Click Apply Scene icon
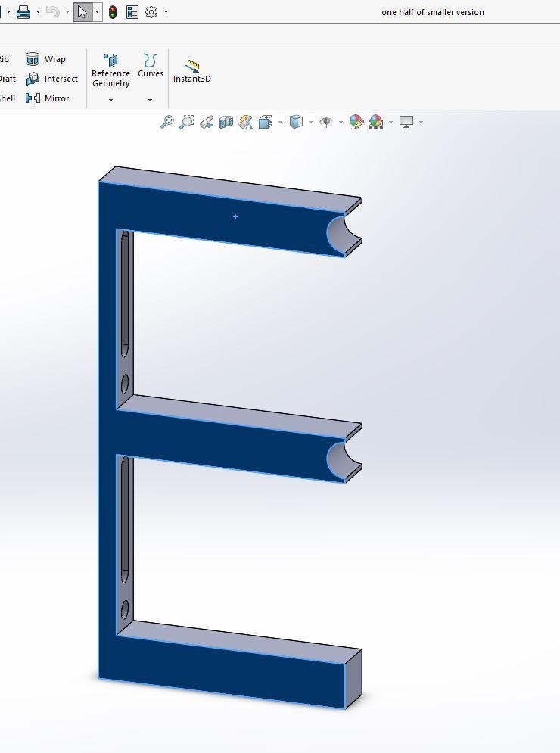The image size is (560, 753). [x=375, y=122]
